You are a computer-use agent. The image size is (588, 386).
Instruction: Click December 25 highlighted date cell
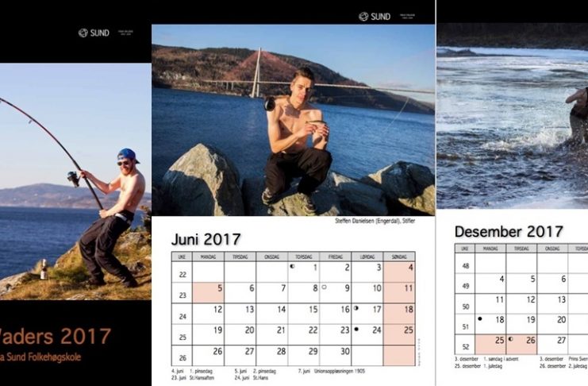pyautogui.click(x=490, y=345)
